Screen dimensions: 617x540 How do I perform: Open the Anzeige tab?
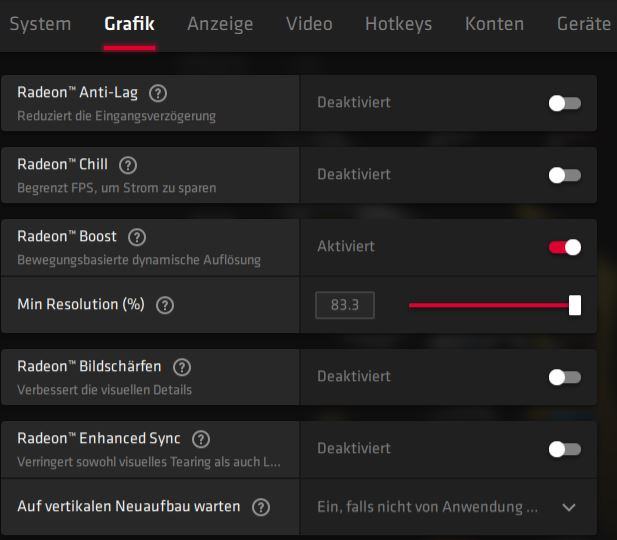click(x=220, y=24)
